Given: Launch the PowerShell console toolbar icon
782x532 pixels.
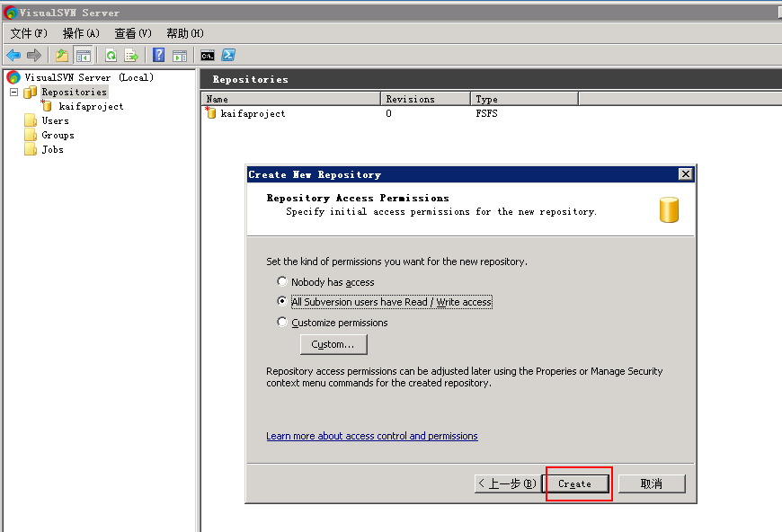Looking at the screenshot, I should (228, 55).
